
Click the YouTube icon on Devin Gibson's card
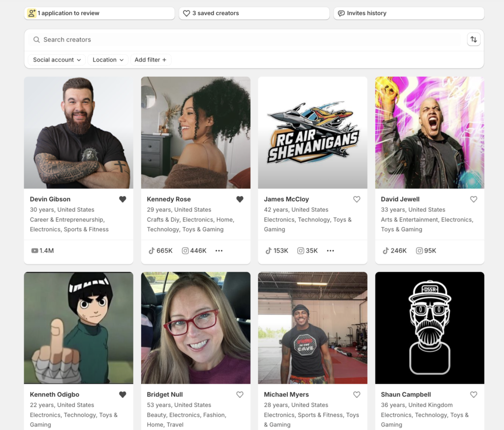tap(34, 251)
